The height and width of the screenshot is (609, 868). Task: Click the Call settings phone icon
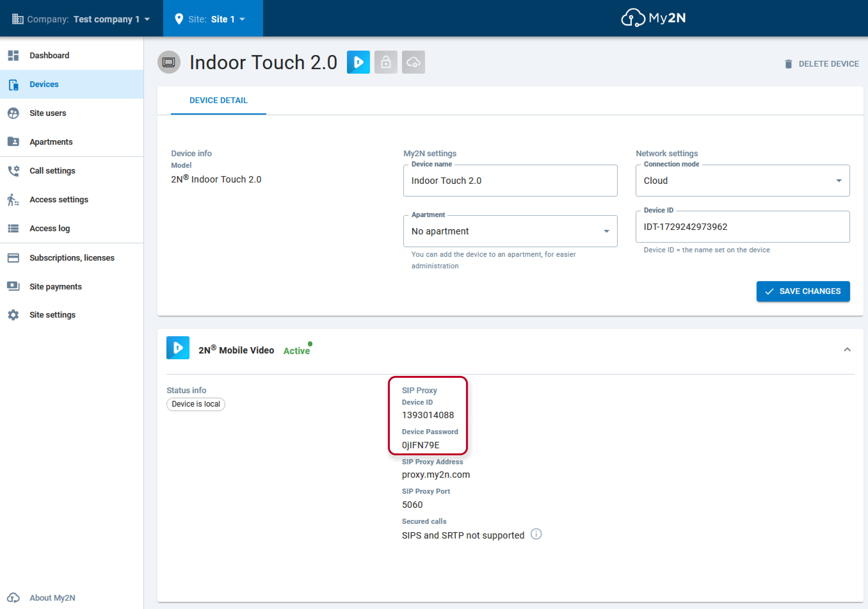tap(13, 171)
